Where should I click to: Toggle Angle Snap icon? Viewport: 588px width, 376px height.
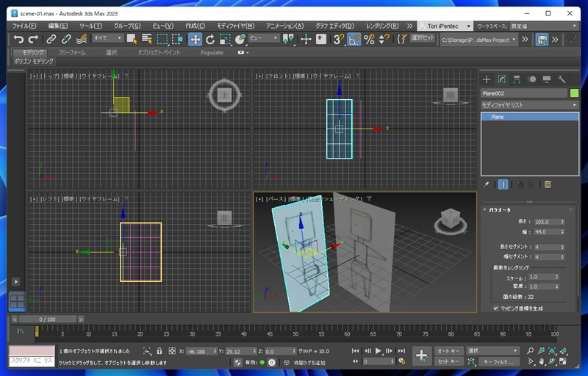[x=354, y=39]
